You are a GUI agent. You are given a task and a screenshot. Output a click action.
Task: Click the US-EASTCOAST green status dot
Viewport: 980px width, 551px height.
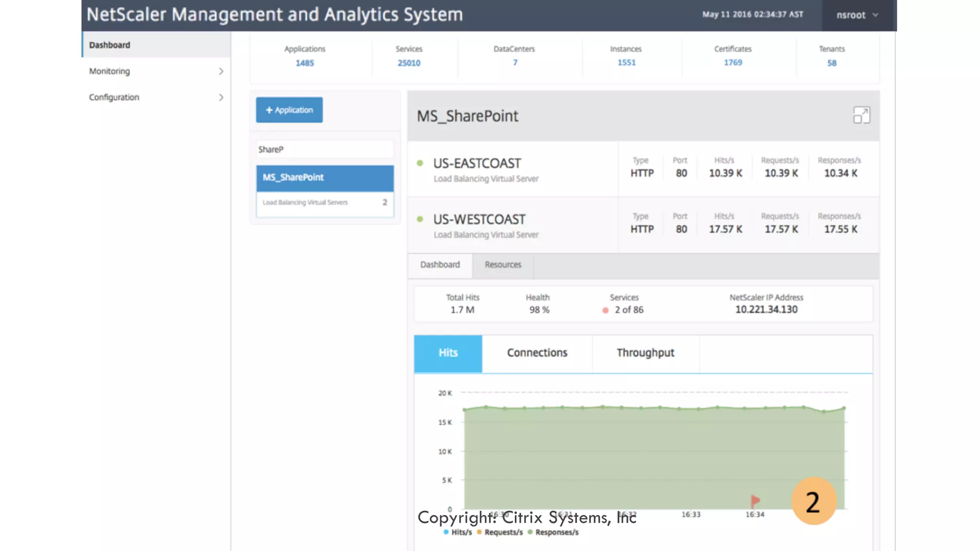point(420,163)
